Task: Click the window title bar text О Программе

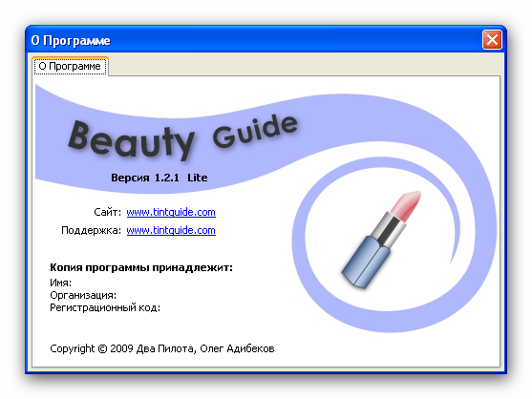Action: point(71,41)
